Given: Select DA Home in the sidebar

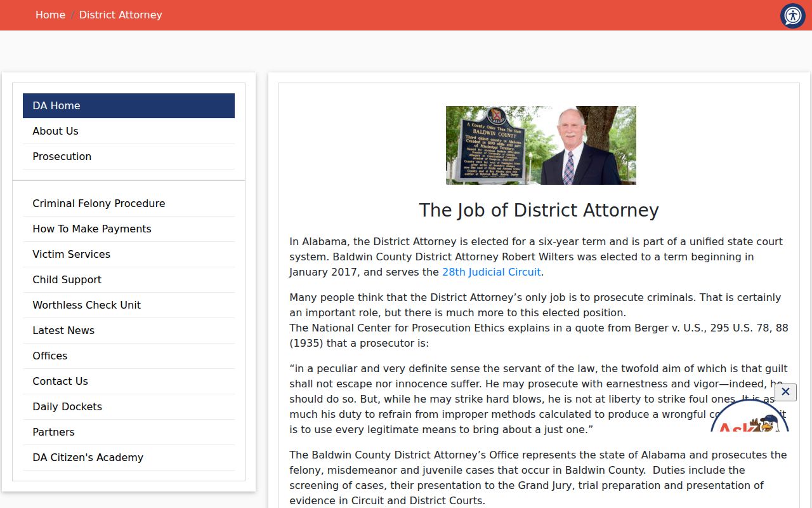Looking at the screenshot, I should 129,105.
